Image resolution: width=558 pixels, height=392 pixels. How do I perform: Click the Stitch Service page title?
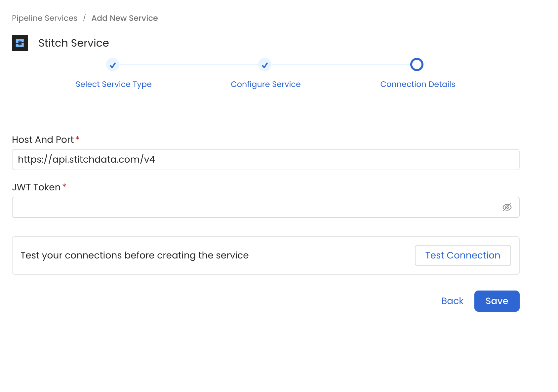click(x=73, y=43)
